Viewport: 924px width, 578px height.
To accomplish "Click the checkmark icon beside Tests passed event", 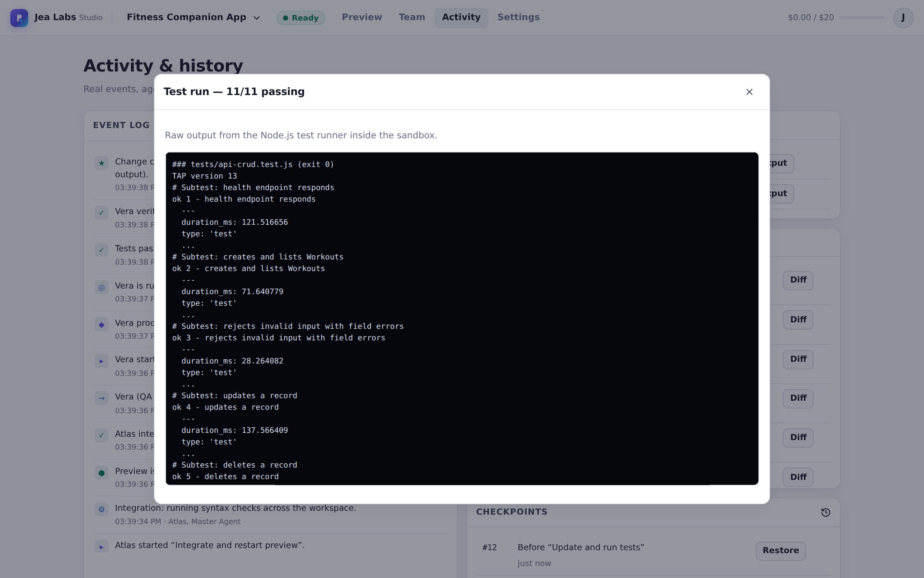I will pyautogui.click(x=101, y=250).
